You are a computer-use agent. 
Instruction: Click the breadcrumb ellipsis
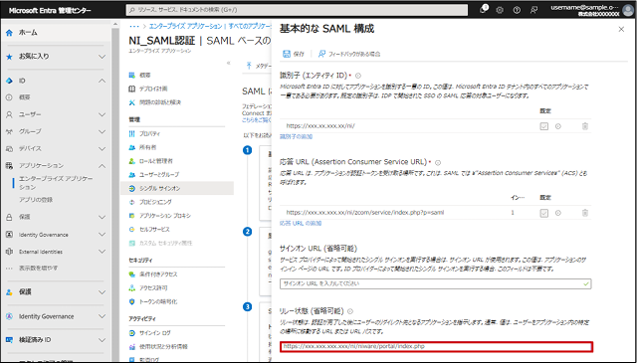pos(134,26)
